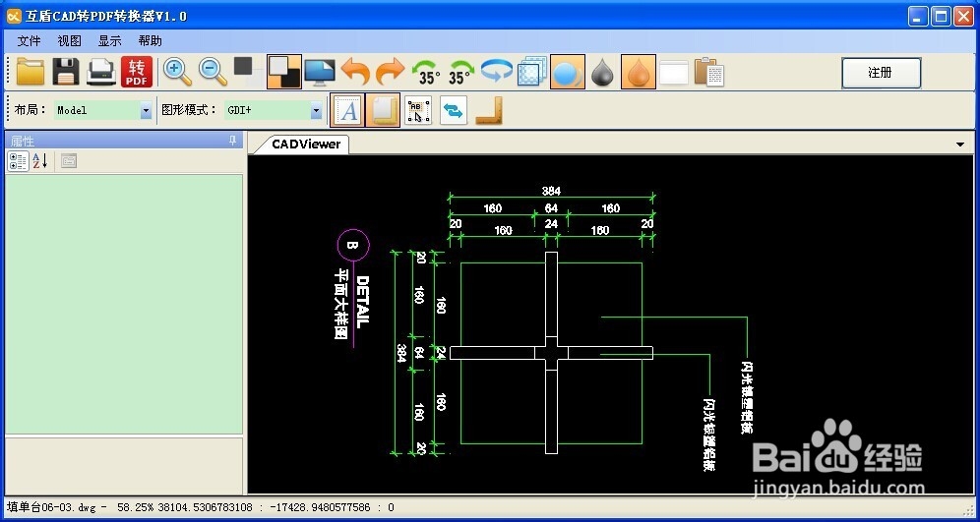Click the circled B marker in the drawing

(x=353, y=246)
